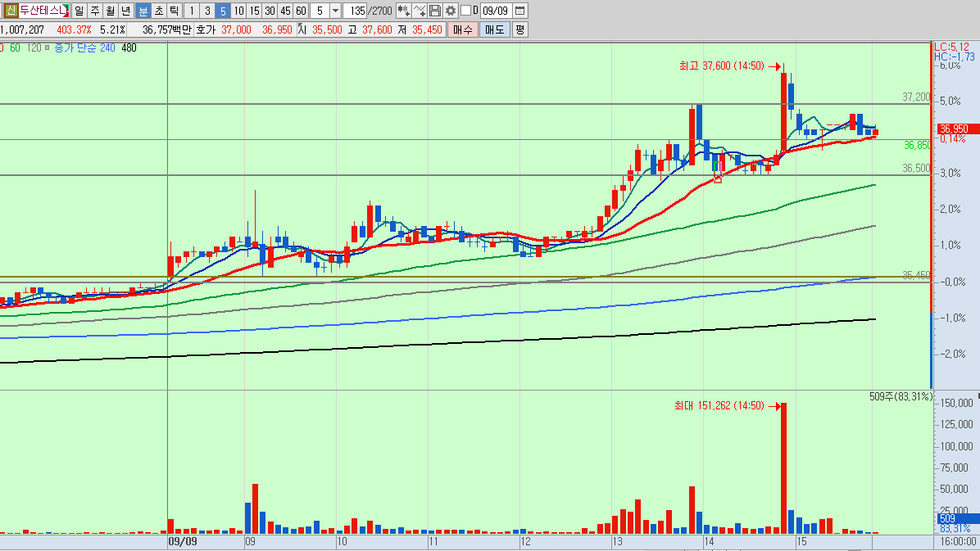Click the save chart floppy icon
This screenshot has height=551, width=980.
point(435,11)
